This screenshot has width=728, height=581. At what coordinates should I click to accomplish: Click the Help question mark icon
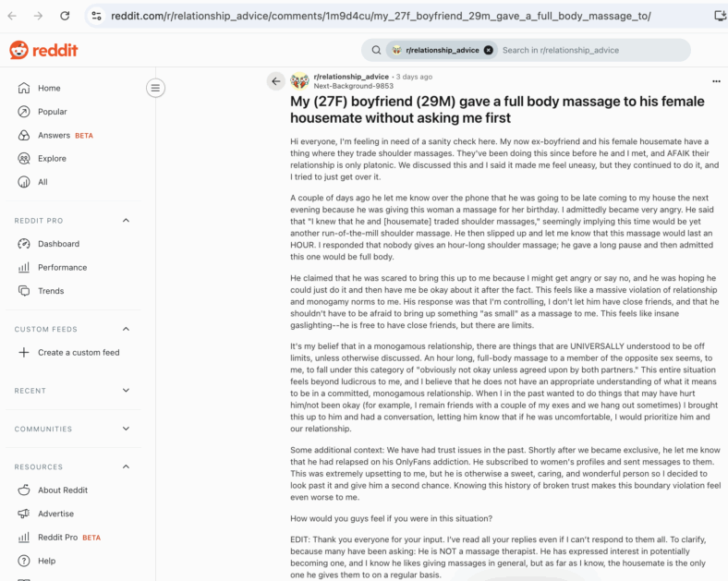click(x=24, y=561)
